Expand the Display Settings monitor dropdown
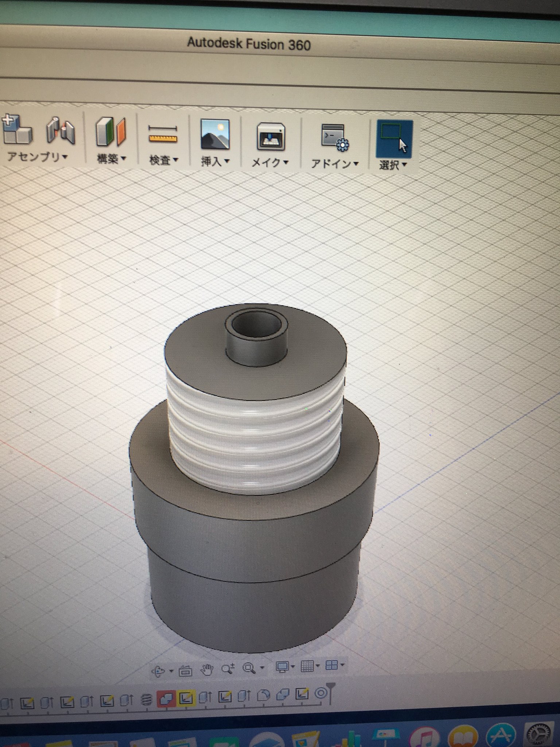 (284, 667)
